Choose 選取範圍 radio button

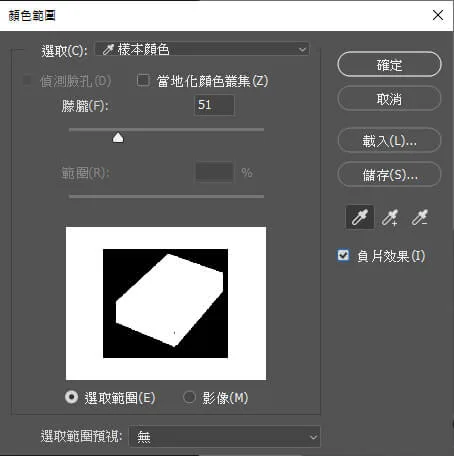(71, 397)
